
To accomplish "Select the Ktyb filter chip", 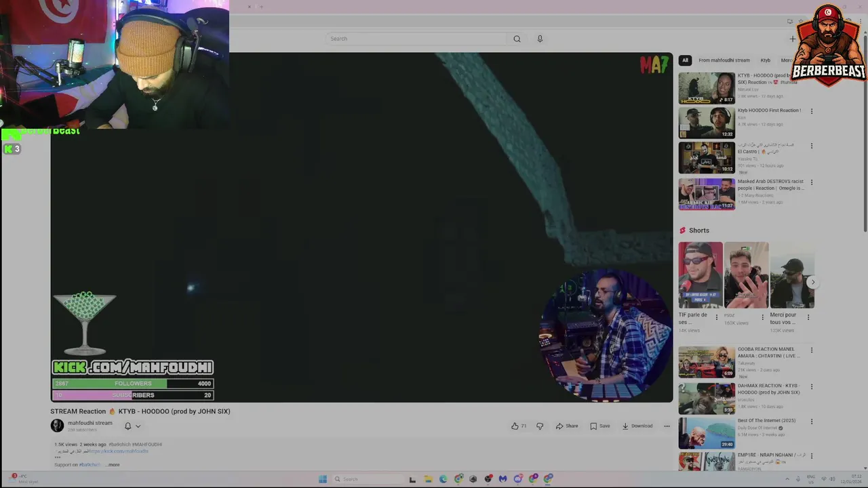I will (765, 60).
